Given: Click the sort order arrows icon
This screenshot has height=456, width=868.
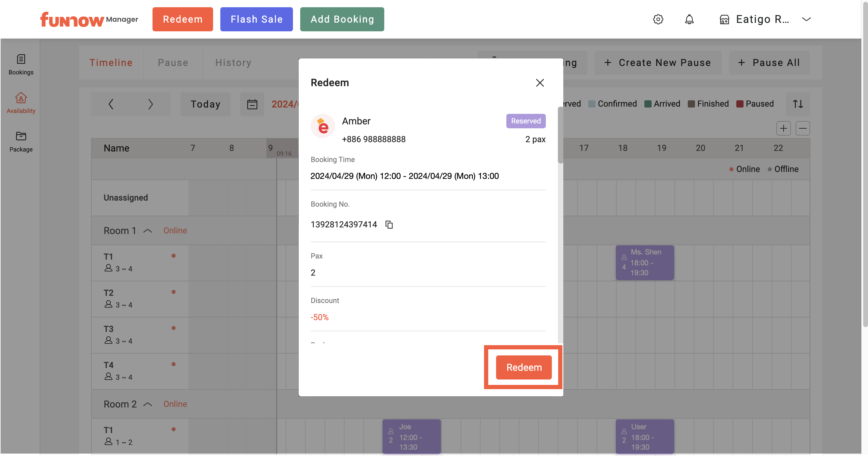Looking at the screenshot, I should tap(797, 104).
